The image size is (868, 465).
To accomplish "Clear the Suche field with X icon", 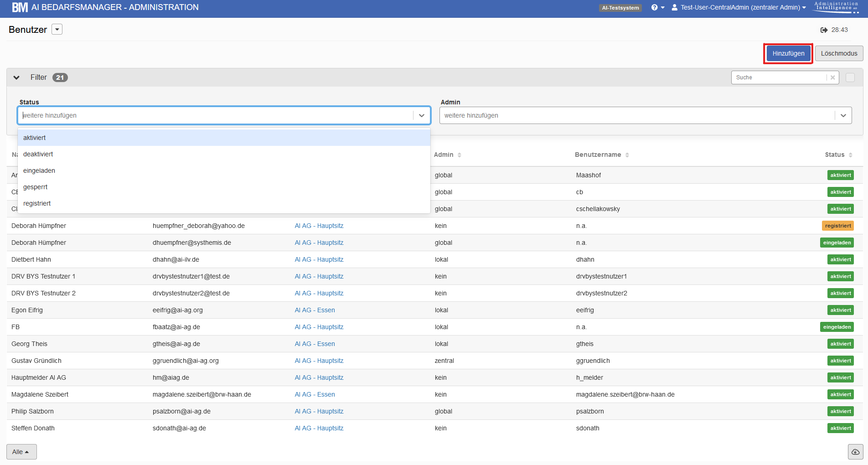I will pos(832,77).
